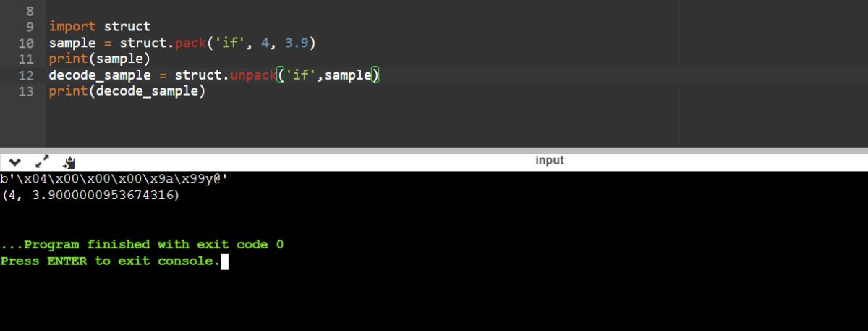Screen dimensions: 868x331
Task: Click line number 9 in the gutter
Action: 30,27
